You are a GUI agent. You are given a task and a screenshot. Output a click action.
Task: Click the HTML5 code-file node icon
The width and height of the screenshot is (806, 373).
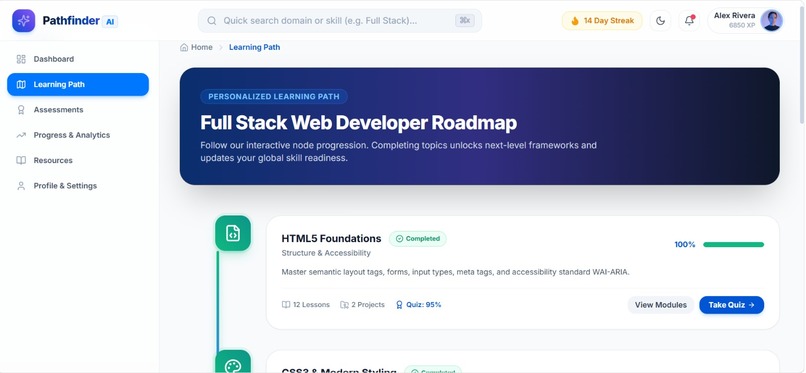(x=233, y=233)
